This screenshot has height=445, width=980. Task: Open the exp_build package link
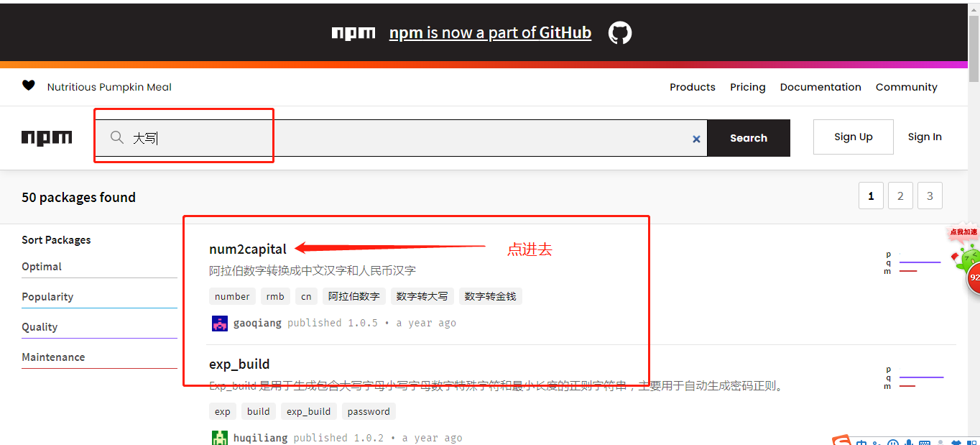pyautogui.click(x=239, y=364)
